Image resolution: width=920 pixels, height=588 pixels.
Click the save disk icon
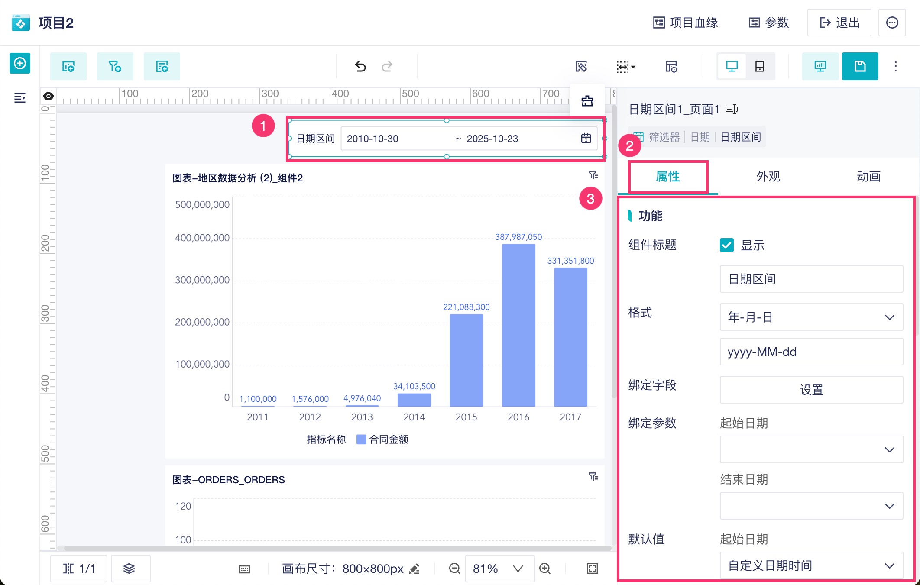tap(860, 66)
